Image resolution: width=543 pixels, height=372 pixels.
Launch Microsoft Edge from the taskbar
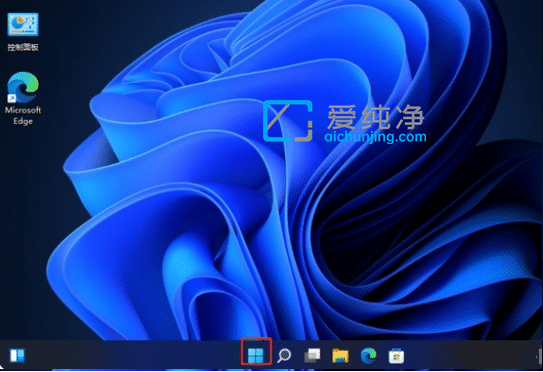(368, 356)
